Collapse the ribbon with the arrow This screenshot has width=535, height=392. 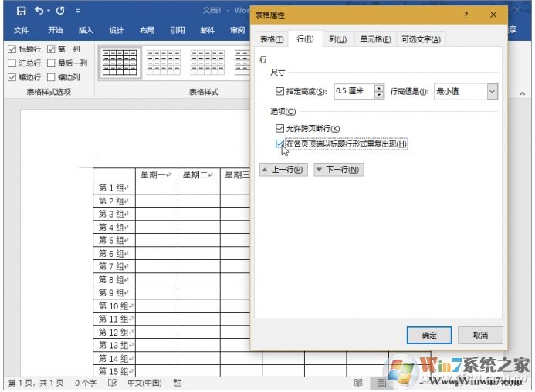(x=523, y=93)
